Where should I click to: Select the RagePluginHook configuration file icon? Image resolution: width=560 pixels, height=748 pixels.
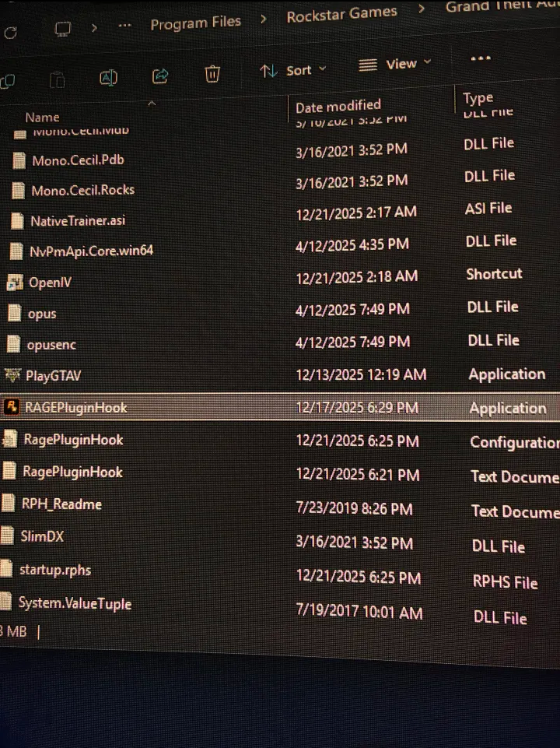pyautogui.click(x=10, y=439)
